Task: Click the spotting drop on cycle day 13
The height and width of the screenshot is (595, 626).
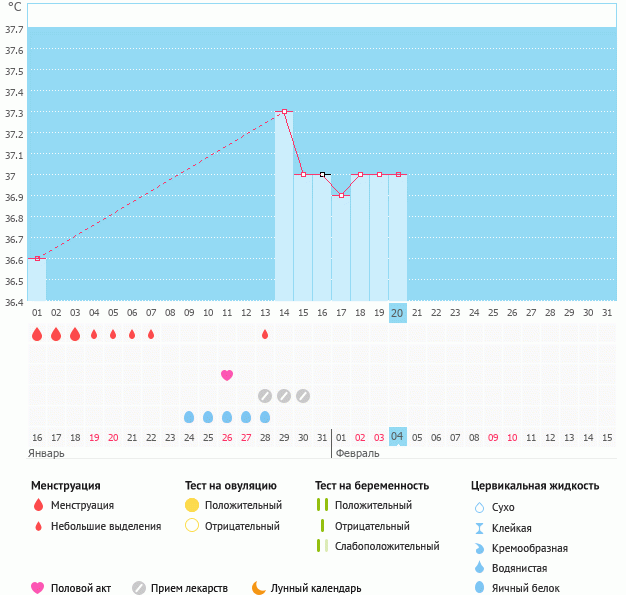Action: (265, 334)
